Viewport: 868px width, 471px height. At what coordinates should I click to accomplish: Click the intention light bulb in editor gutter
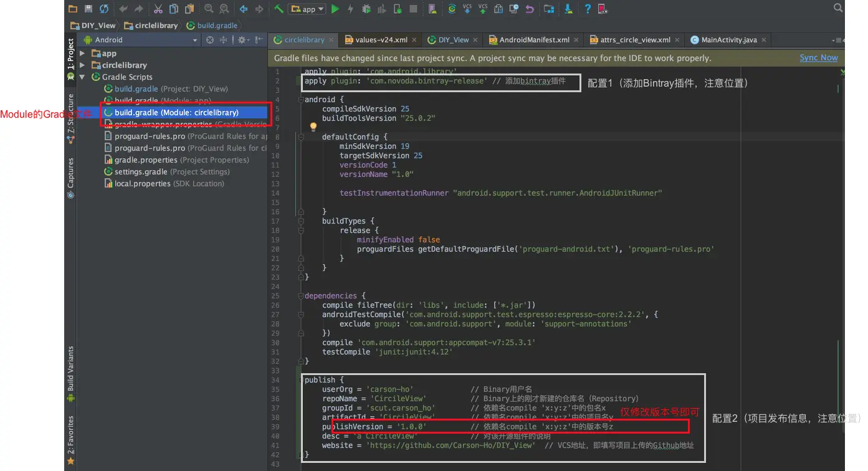(314, 127)
